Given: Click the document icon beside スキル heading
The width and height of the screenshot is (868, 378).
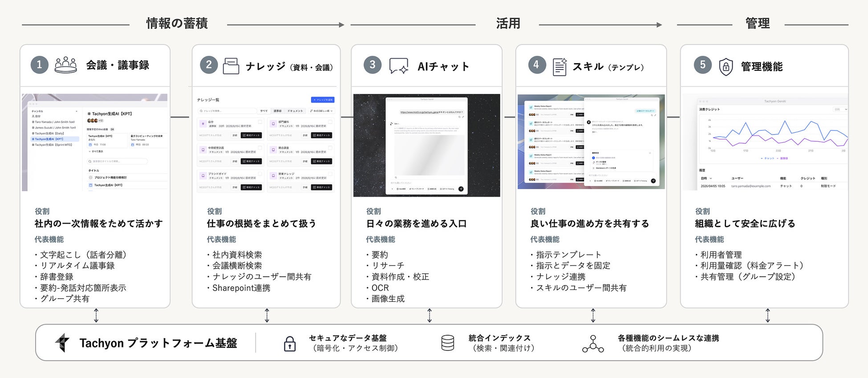Looking at the screenshot, I should 560,67.
